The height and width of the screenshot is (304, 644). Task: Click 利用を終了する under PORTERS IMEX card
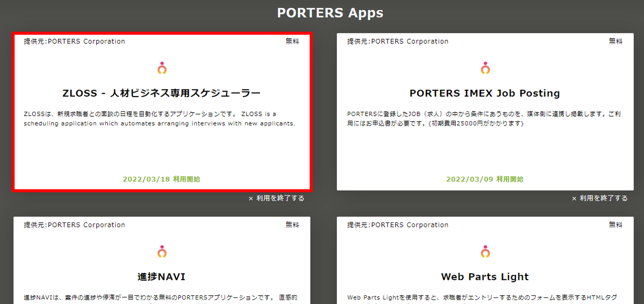tap(600, 198)
